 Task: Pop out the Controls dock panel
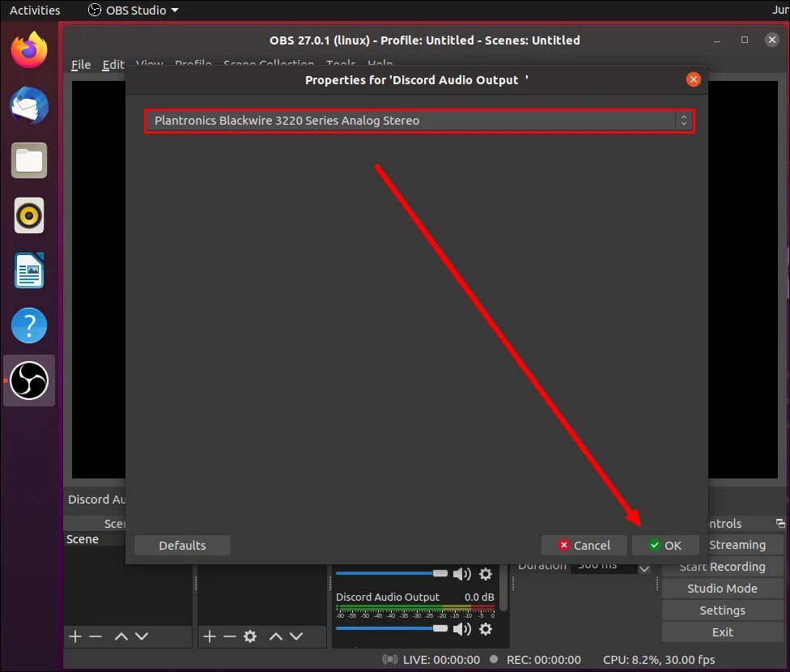tap(780, 523)
